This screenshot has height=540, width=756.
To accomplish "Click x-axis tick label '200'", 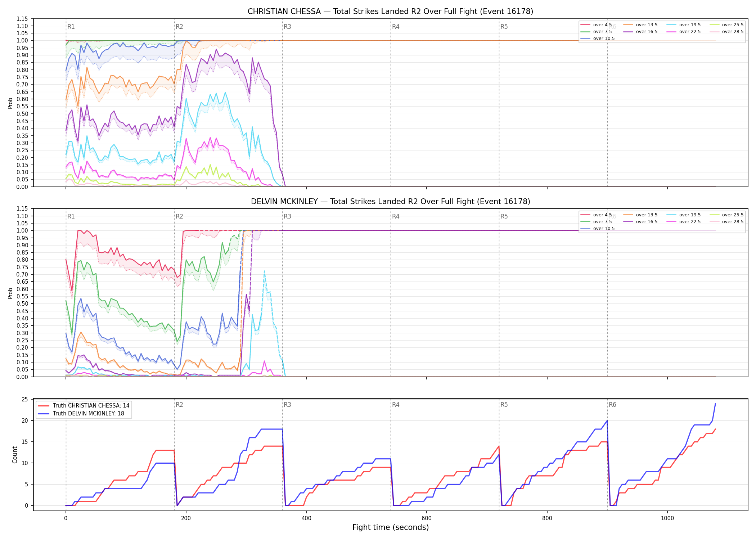I will tap(186, 518).
